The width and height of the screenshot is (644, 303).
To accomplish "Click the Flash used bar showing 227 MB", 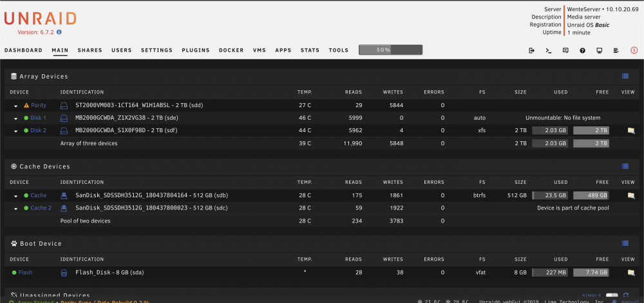I will [x=550, y=273].
